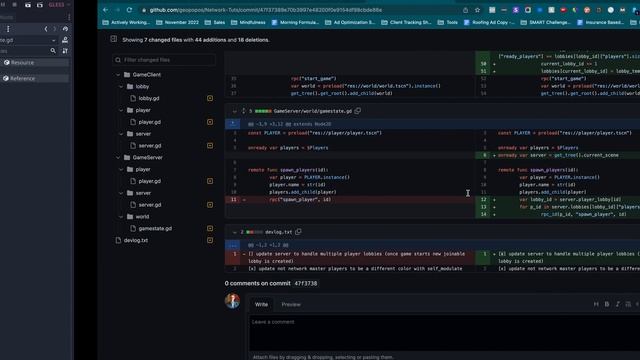Screen dimensions: 640x360
Task: Collapse the player folder under GameClient
Action: (121, 110)
